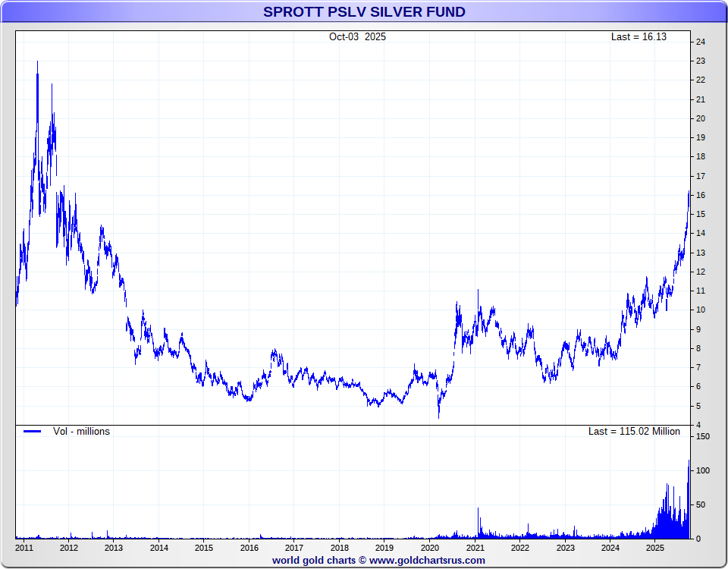Open the www.goldchartsrus.com footer link
Screen dimensions: 728x569
point(427,560)
